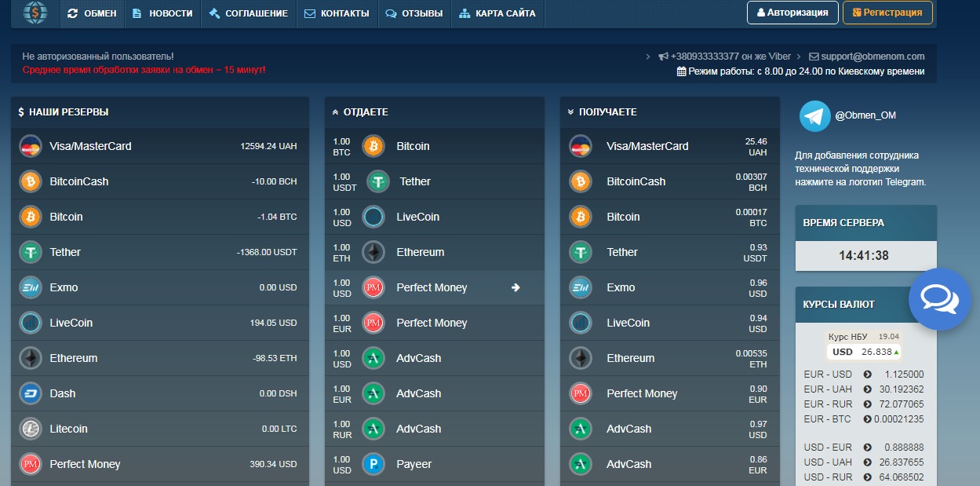Open the @Obmen_OM Telegram handle
The image size is (980, 486).
(x=865, y=115)
